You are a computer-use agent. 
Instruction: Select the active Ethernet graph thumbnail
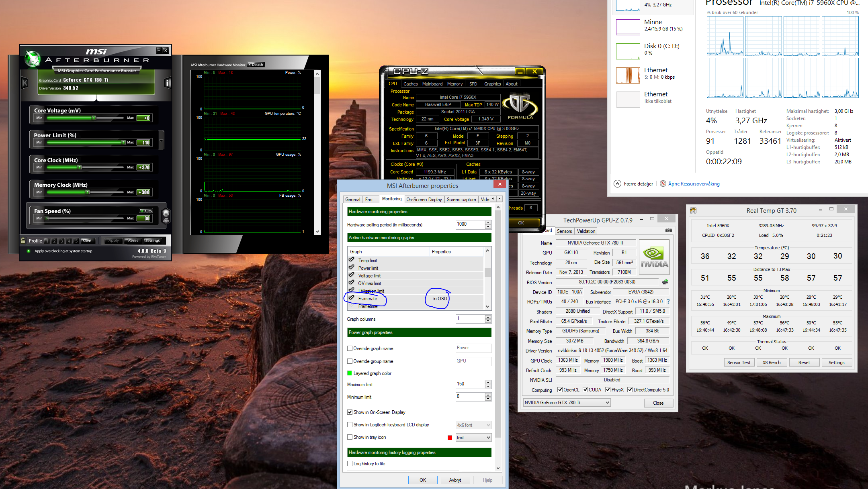point(628,75)
